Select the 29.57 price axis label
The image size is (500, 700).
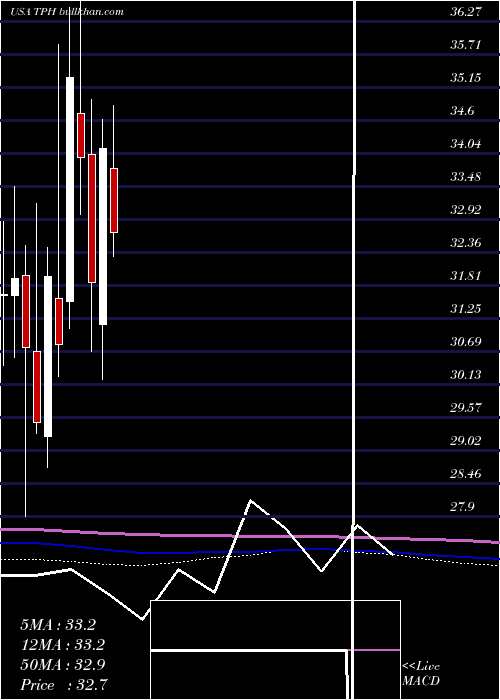coord(466,408)
